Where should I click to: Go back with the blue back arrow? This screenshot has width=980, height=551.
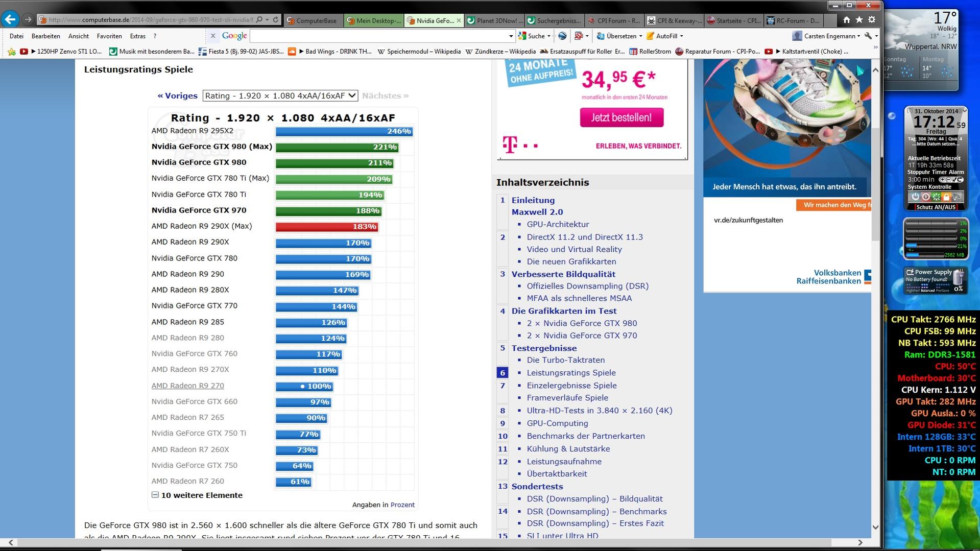(x=10, y=19)
